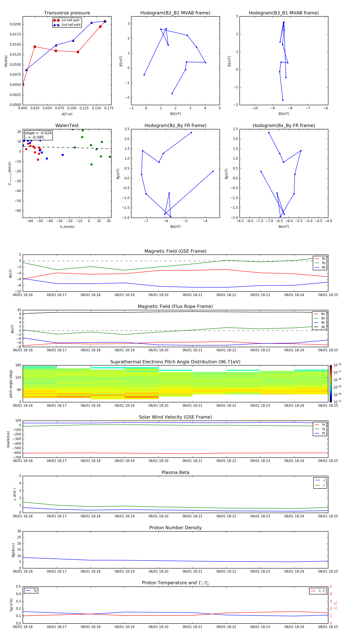The width and height of the screenshot is (351, 644).
Task: Click the 'Hodogram(Bz_By FR frame)' title
Action: pyautogui.click(x=175, y=125)
